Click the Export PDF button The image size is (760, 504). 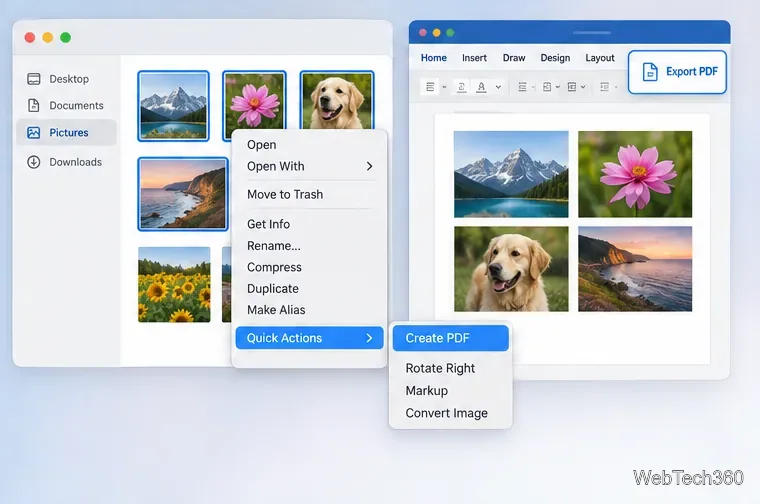click(677, 72)
